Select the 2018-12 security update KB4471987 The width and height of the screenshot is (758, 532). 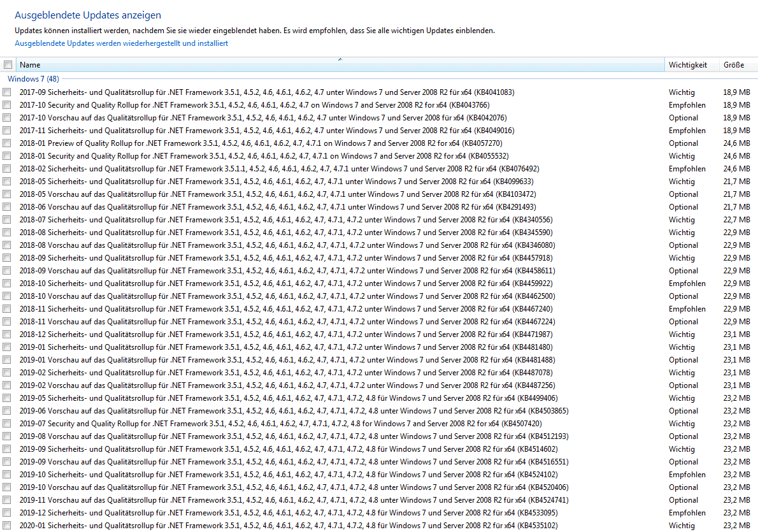[x=286, y=334]
